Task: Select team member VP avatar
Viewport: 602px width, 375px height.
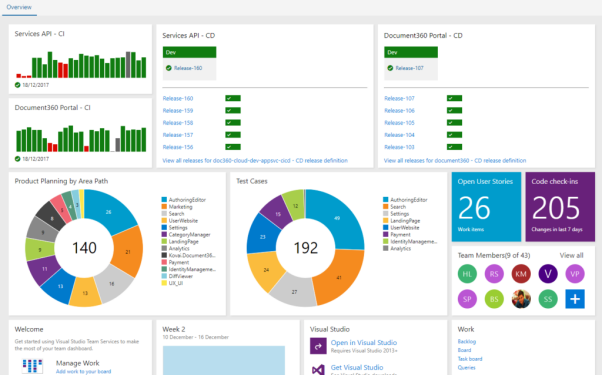Action: coord(575,274)
